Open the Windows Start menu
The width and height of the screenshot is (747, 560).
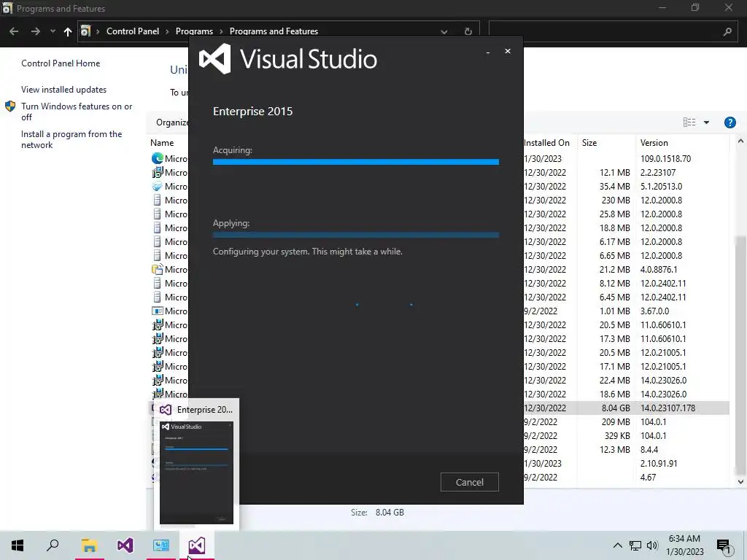[x=18, y=545]
